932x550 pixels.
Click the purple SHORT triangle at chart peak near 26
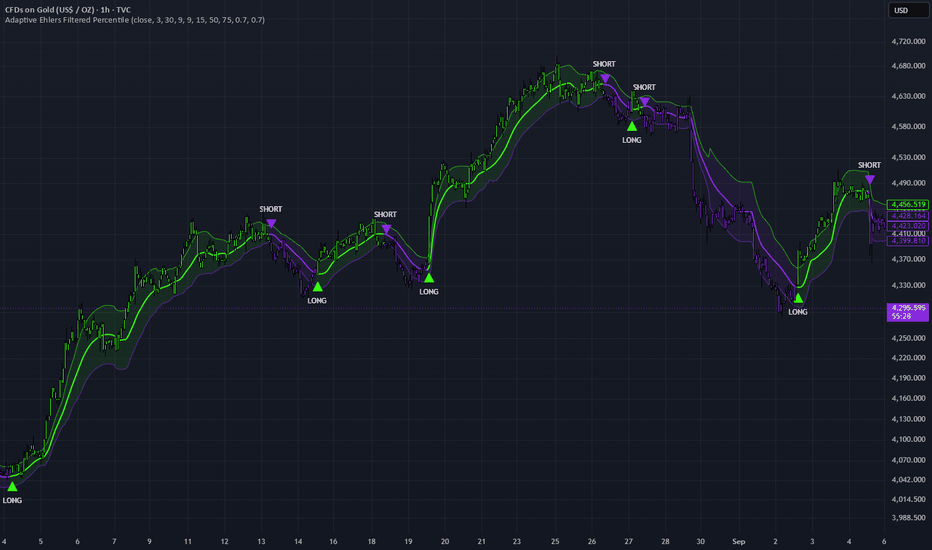[x=605, y=78]
